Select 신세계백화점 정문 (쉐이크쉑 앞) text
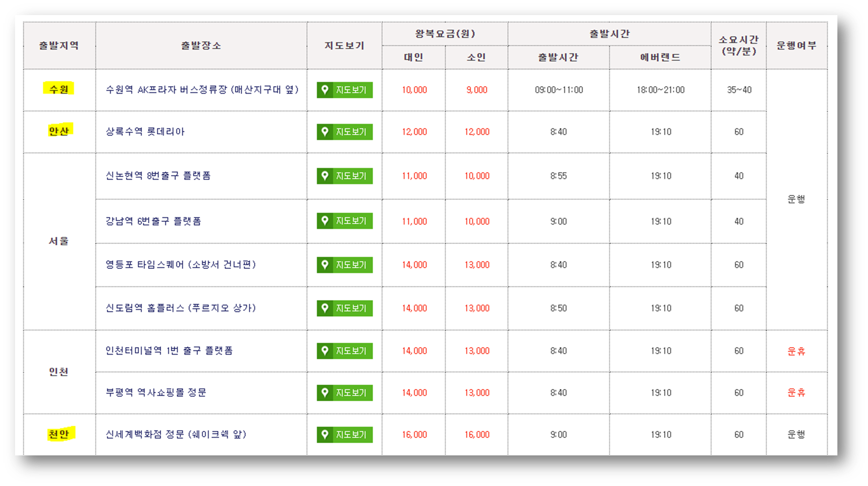Viewport: 868px width, 486px height. point(176,435)
